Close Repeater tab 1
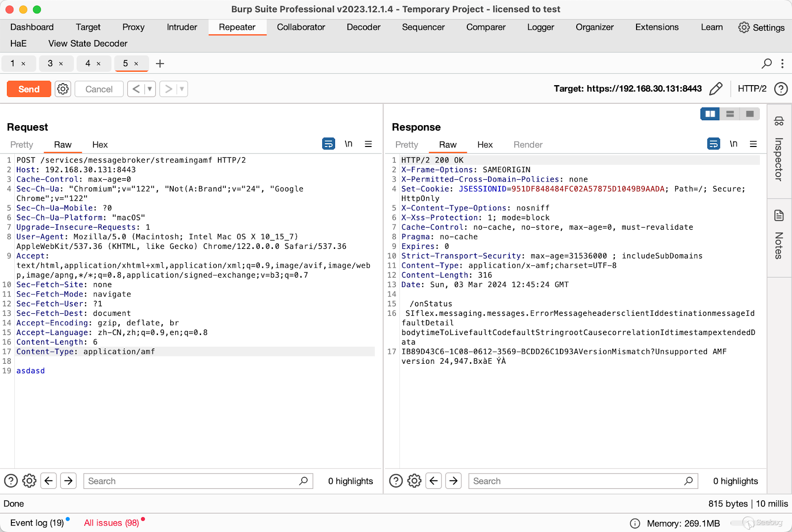792x532 pixels. 23,64
